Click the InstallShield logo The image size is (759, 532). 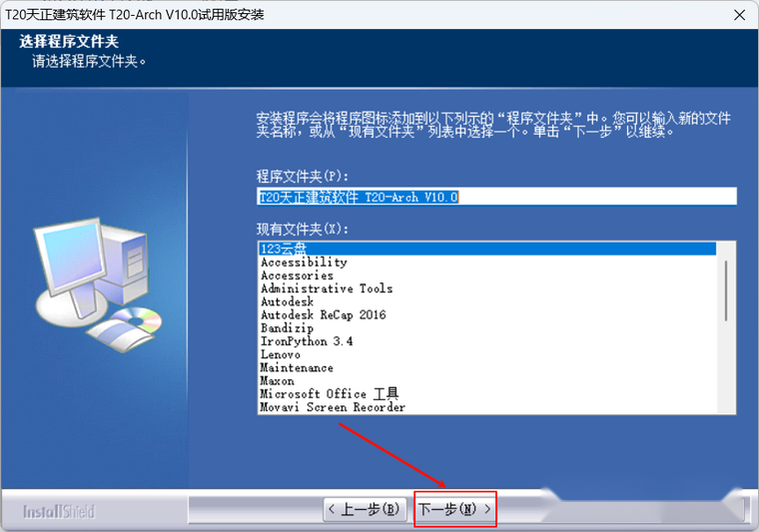pyautogui.click(x=59, y=511)
